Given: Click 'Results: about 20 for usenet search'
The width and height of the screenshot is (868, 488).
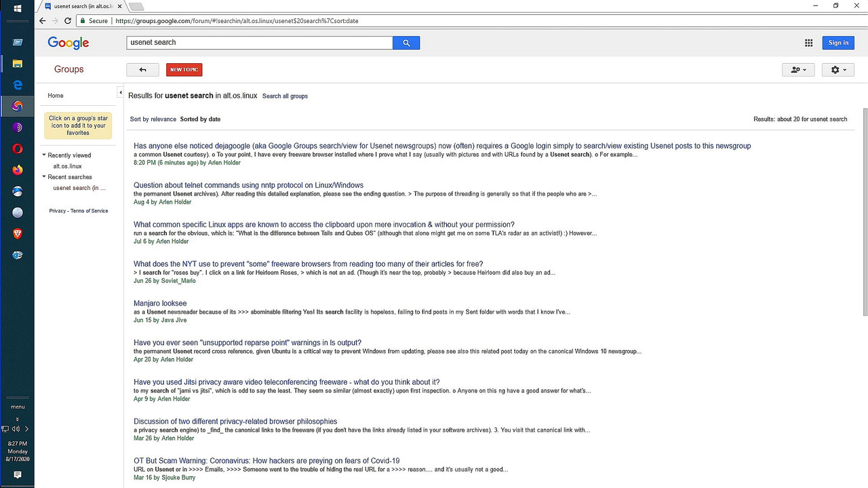Looking at the screenshot, I should point(800,119).
